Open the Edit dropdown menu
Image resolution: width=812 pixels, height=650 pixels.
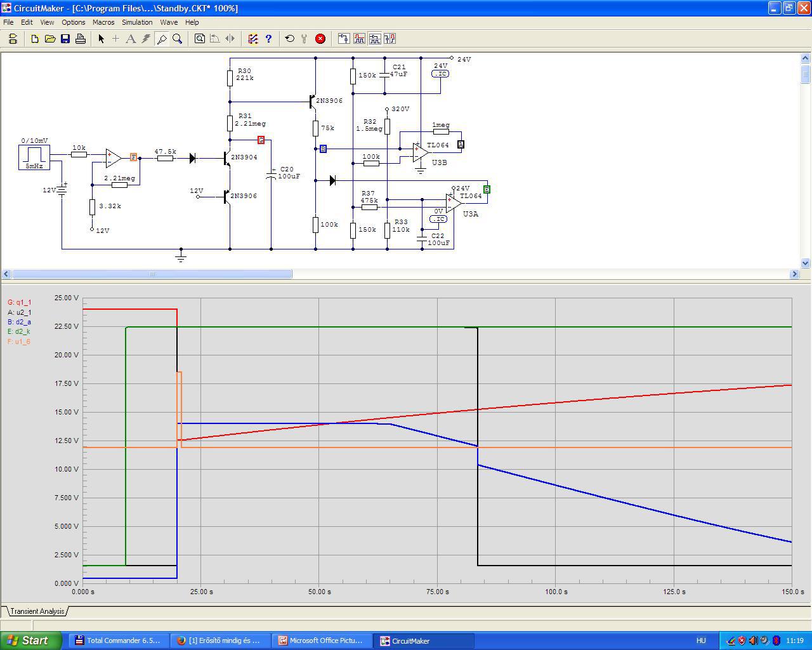point(27,22)
